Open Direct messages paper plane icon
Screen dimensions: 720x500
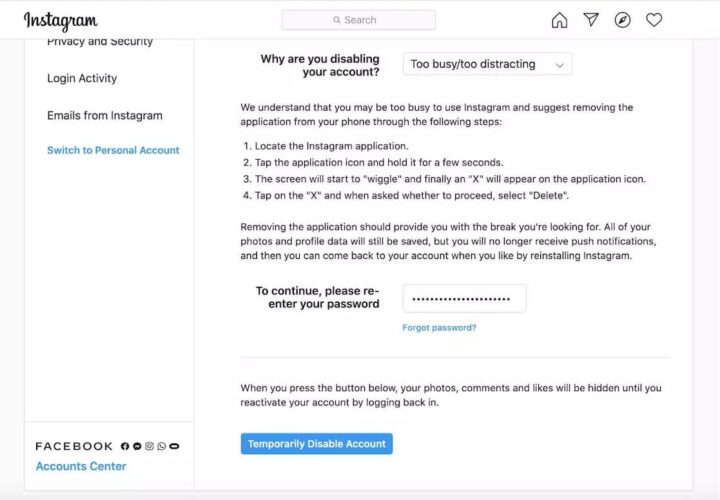click(x=591, y=20)
